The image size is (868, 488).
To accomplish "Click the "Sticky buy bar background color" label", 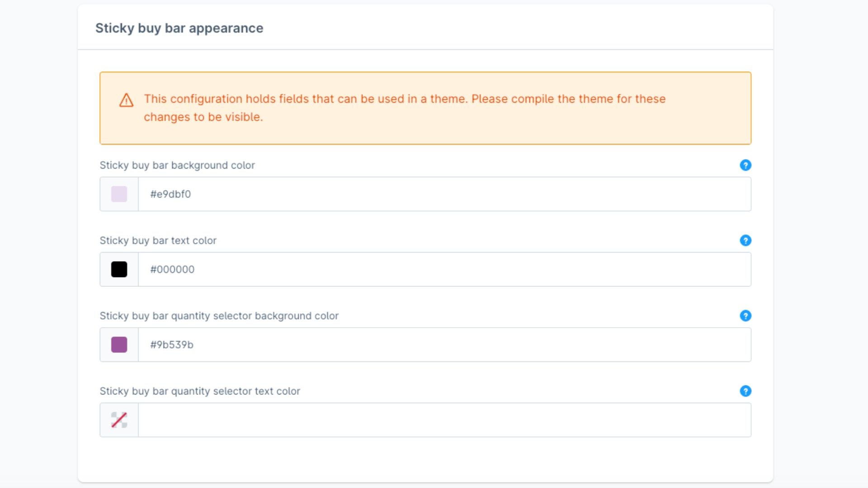I will coord(177,165).
